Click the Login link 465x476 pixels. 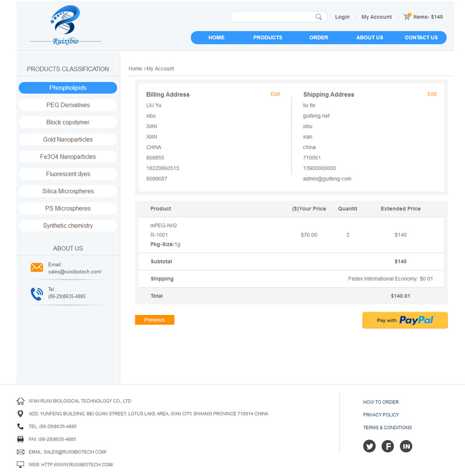point(342,17)
